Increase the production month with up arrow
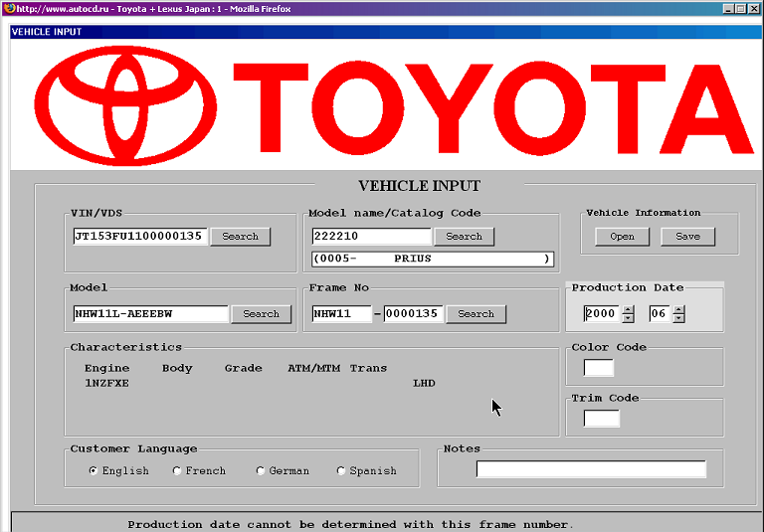Viewport: 764px width, 532px height. pyautogui.click(x=678, y=309)
